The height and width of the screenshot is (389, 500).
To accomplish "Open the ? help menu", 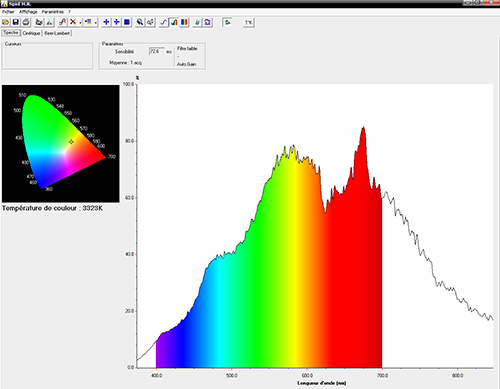I will click(x=69, y=12).
